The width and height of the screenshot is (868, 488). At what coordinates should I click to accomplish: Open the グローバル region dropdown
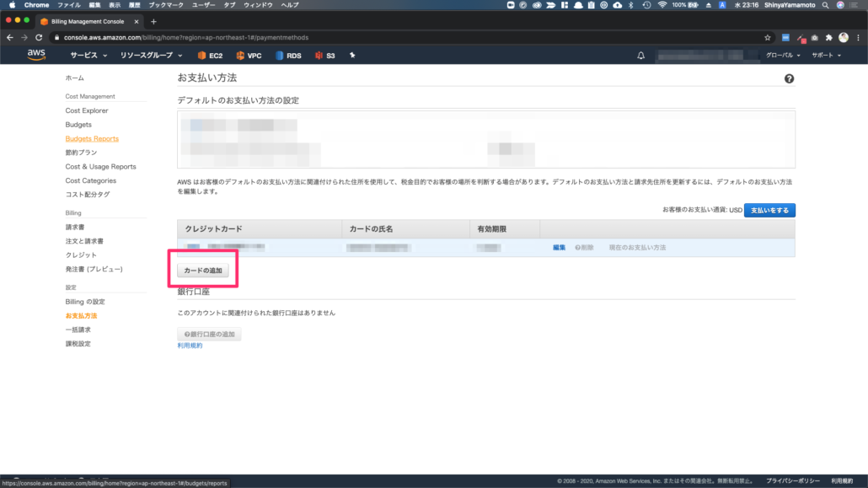pos(783,56)
